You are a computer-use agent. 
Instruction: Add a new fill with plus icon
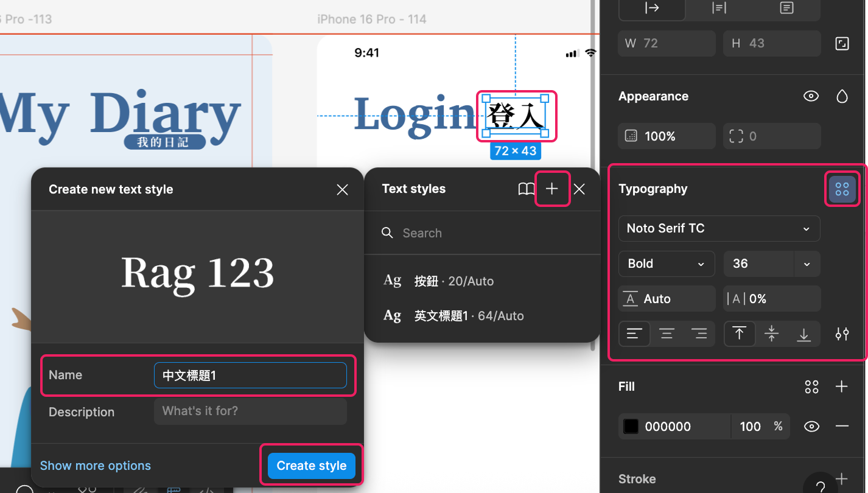pyautogui.click(x=842, y=387)
